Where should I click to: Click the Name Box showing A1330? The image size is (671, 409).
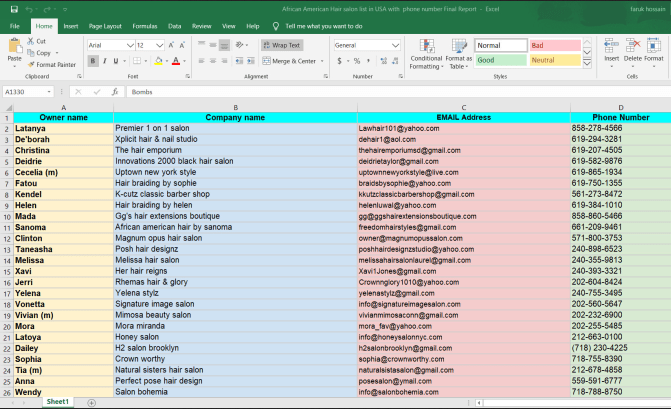pyautogui.click(x=28, y=91)
